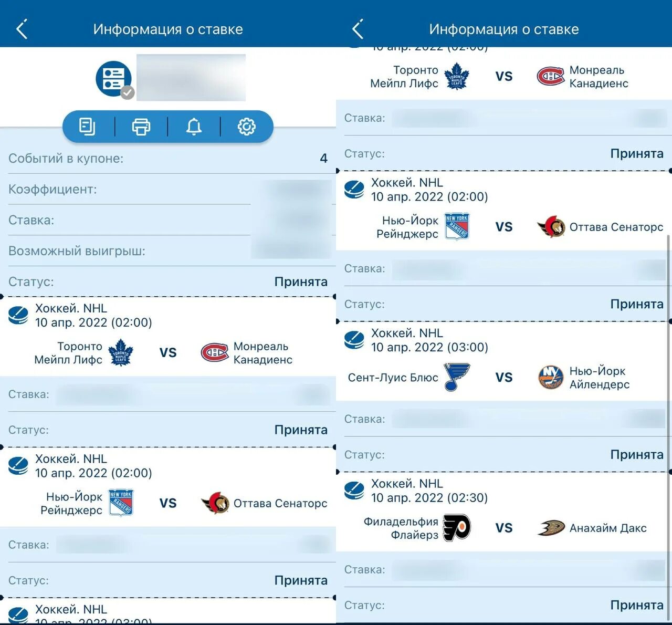Enable notifications with the bell icon
The width and height of the screenshot is (672, 625).
click(x=194, y=127)
